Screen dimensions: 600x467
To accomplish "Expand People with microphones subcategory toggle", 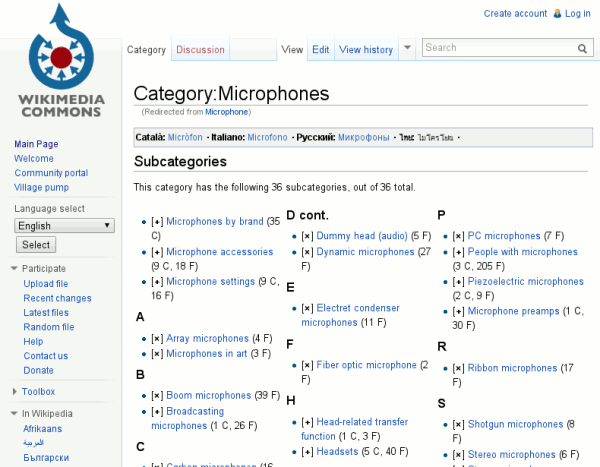I will coord(458,252).
